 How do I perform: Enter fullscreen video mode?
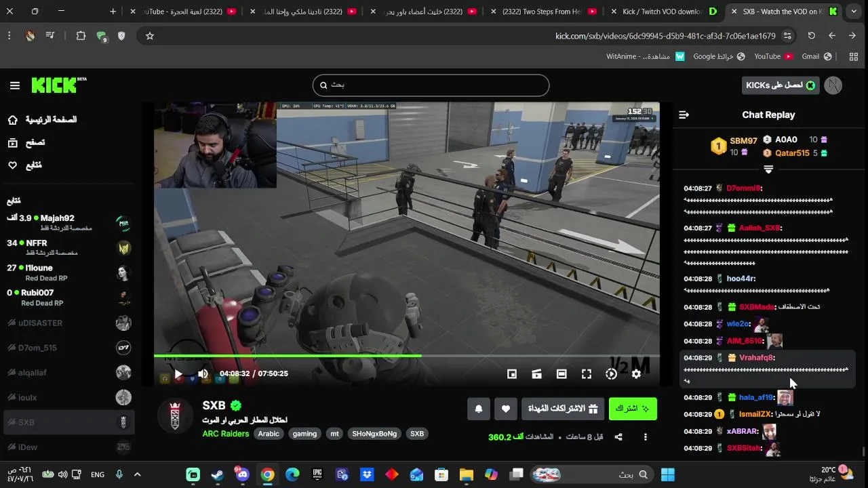tap(587, 373)
